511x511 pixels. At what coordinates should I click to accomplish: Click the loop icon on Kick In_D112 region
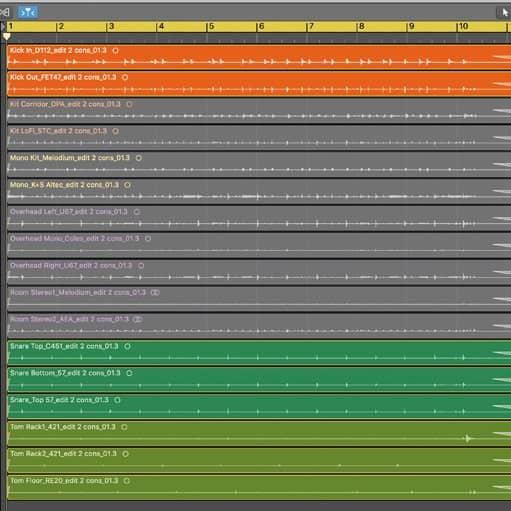115,51
